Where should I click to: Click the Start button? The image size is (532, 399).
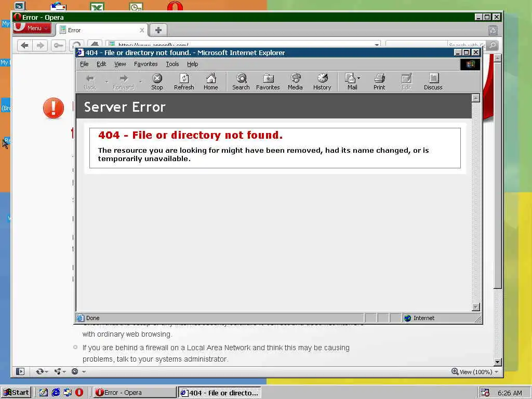pos(16,393)
